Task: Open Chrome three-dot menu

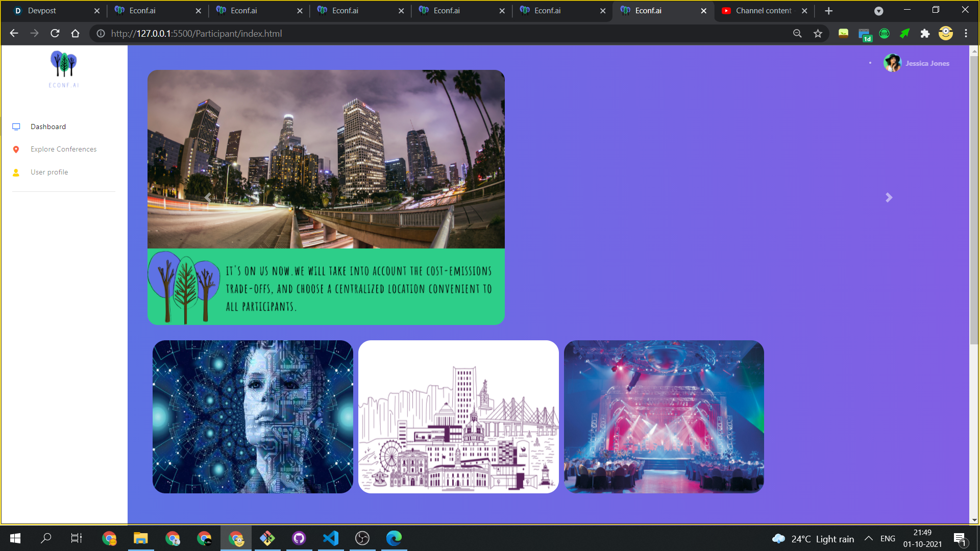Action: point(966,34)
